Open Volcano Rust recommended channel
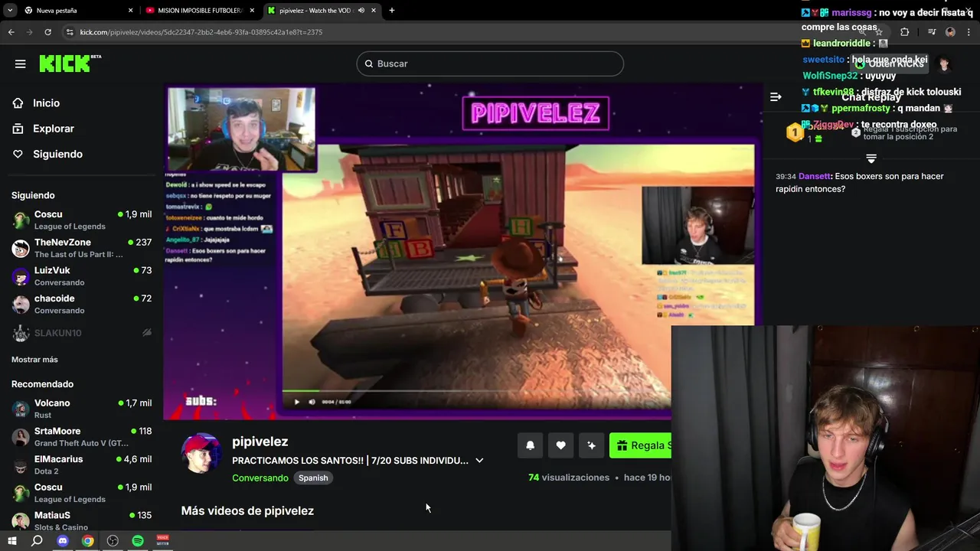 point(82,409)
